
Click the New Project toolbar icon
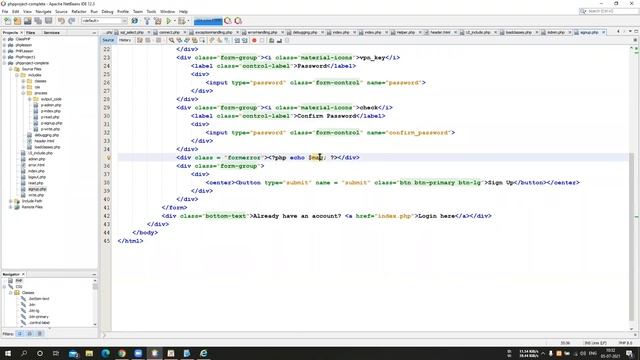click(17, 21)
